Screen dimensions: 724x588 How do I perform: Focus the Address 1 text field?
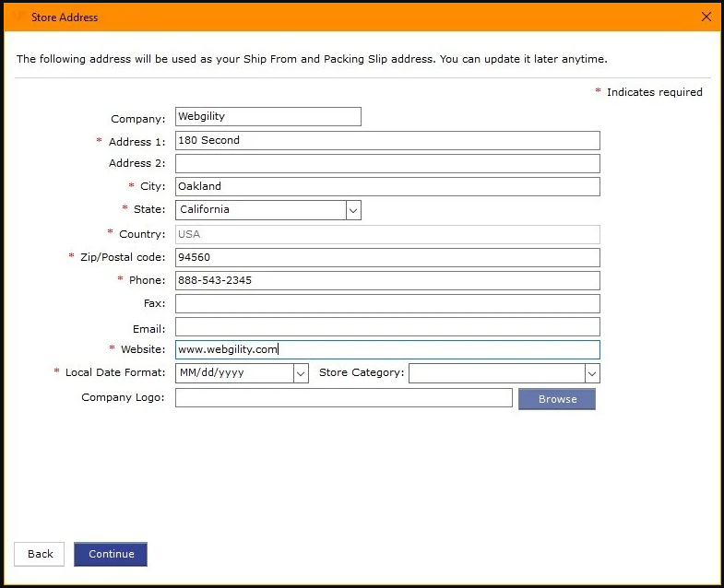click(x=387, y=141)
